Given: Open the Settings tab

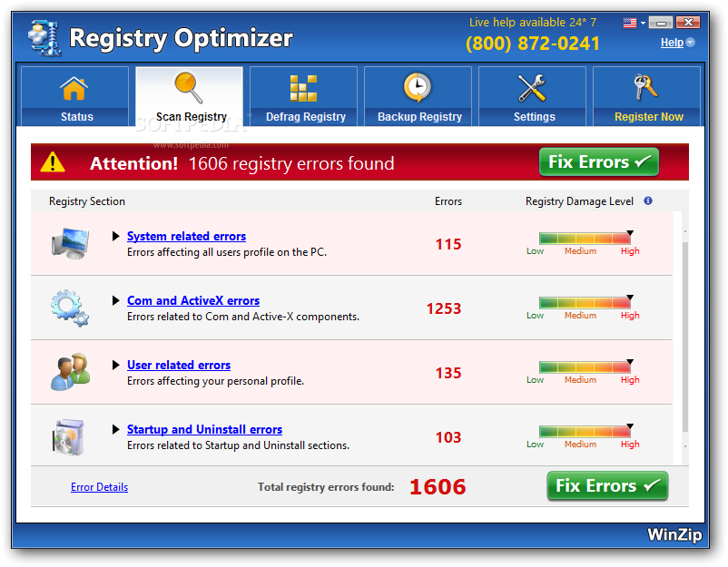Looking at the screenshot, I should coord(532,96).
